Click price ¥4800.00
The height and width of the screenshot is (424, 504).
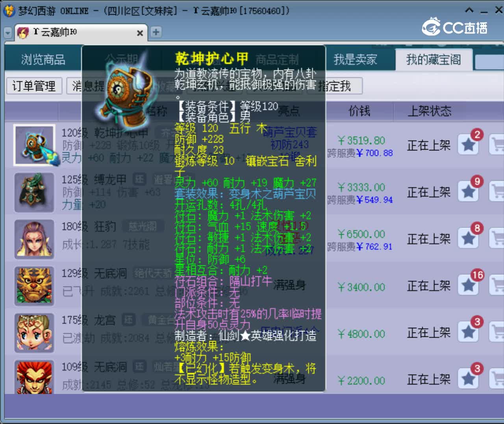coord(361,334)
